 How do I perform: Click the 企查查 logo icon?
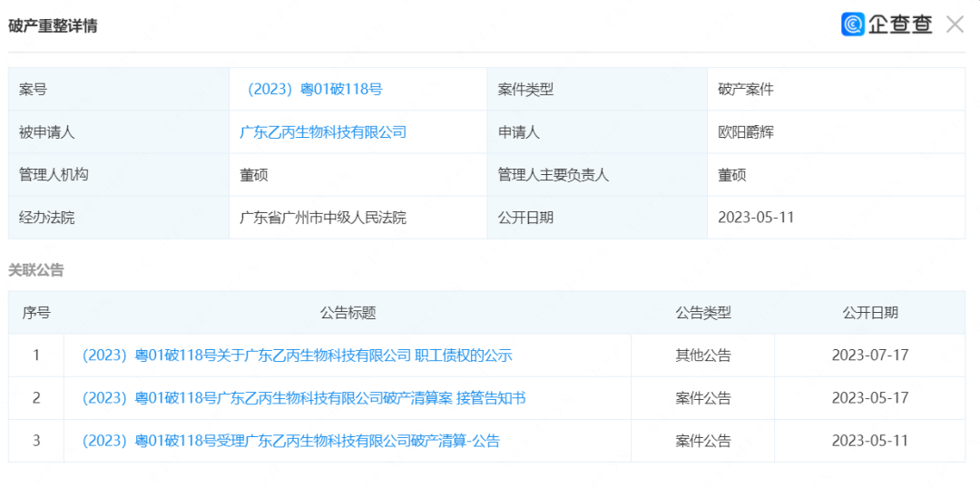pos(852,24)
